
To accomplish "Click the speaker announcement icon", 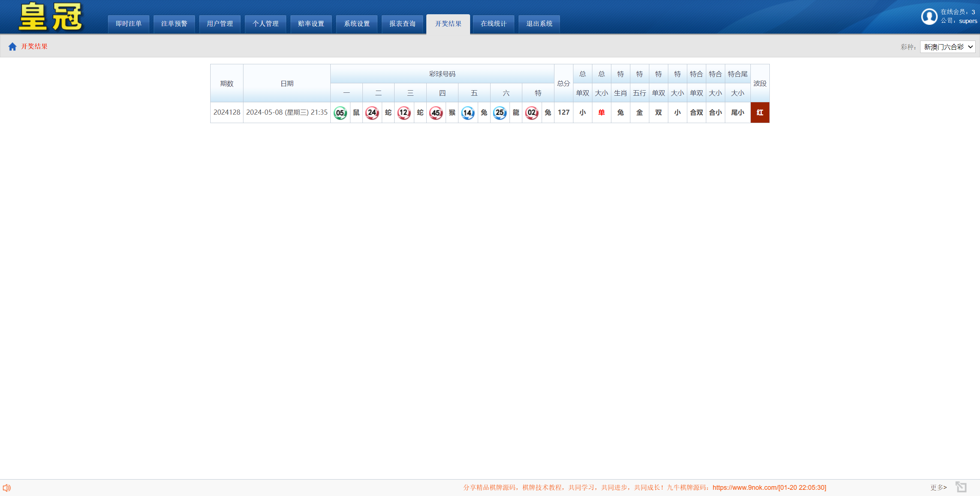I will [x=7, y=488].
